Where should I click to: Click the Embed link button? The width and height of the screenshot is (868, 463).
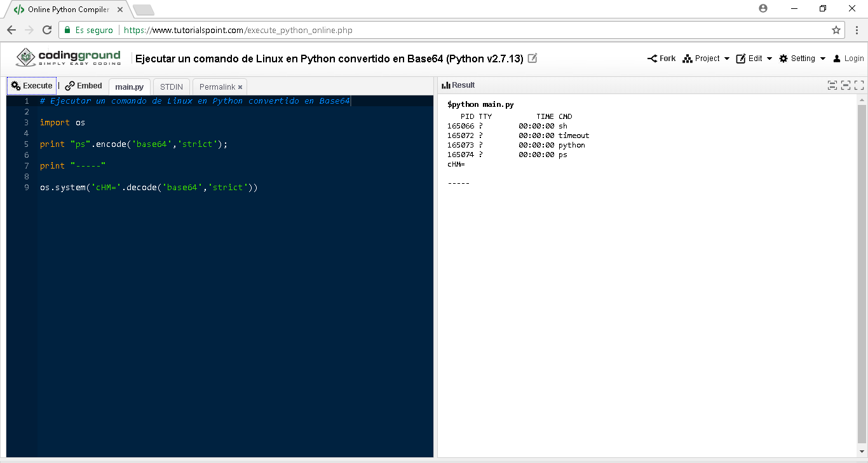[84, 86]
